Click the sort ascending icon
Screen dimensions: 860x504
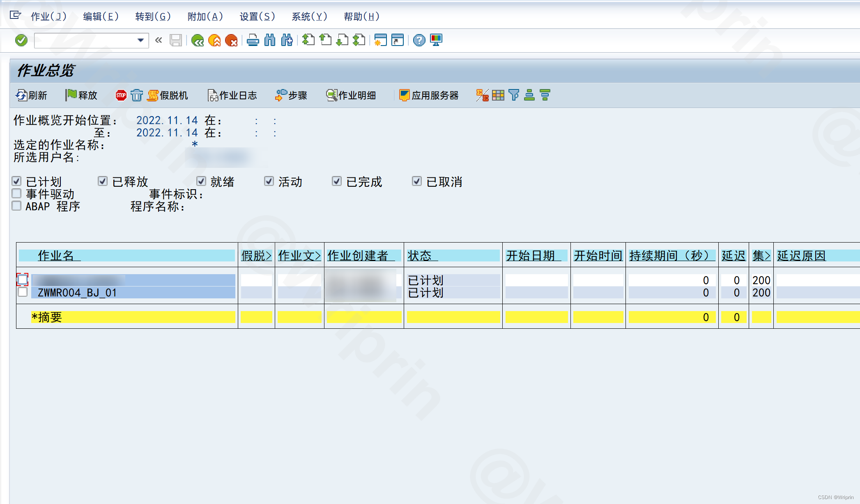[529, 95]
